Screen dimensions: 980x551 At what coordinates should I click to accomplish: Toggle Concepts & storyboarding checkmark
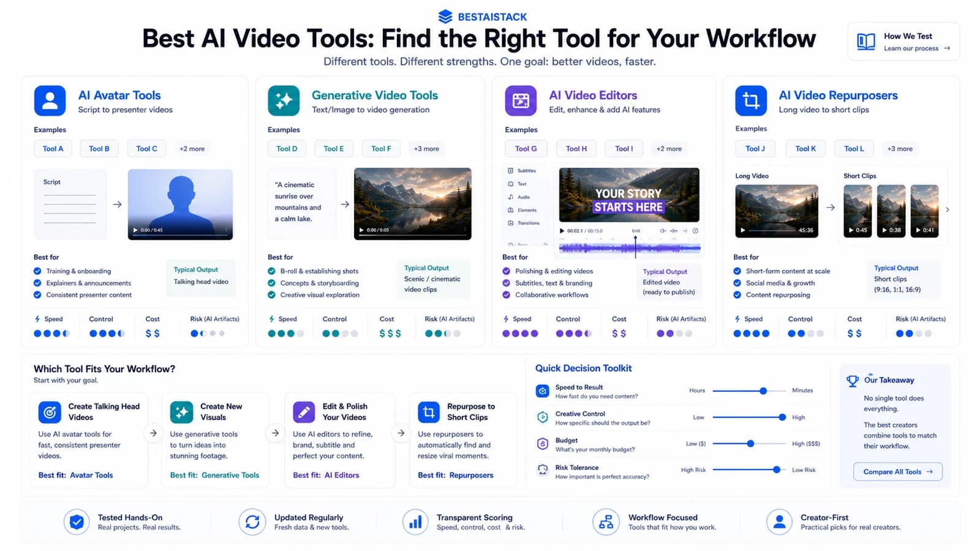(x=271, y=283)
